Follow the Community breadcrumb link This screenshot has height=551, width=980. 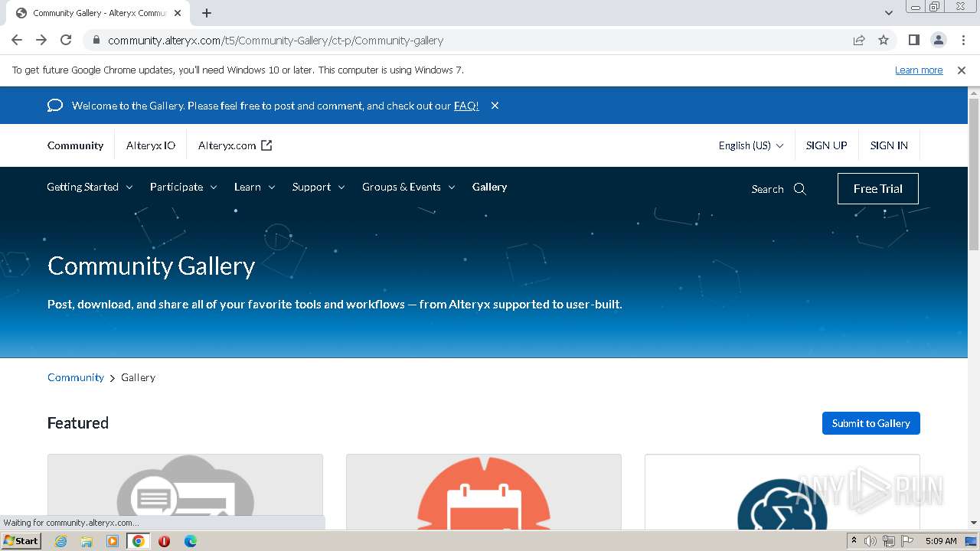click(x=76, y=377)
